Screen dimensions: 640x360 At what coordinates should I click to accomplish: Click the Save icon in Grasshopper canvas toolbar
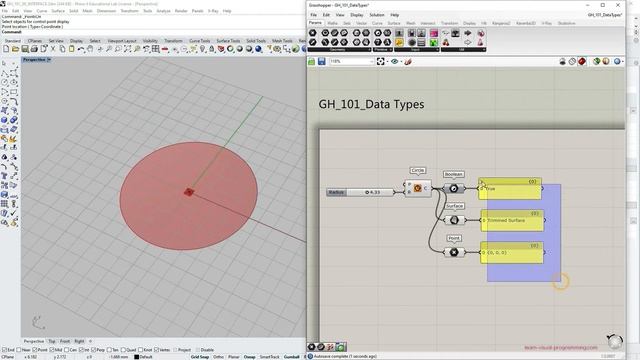[x=322, y=61]
